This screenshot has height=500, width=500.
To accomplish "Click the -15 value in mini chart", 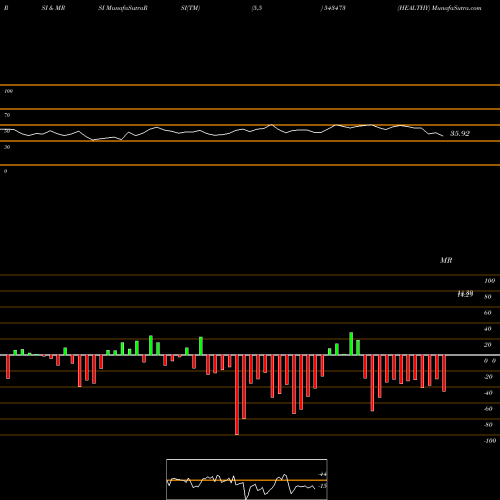I will (322, 486).
